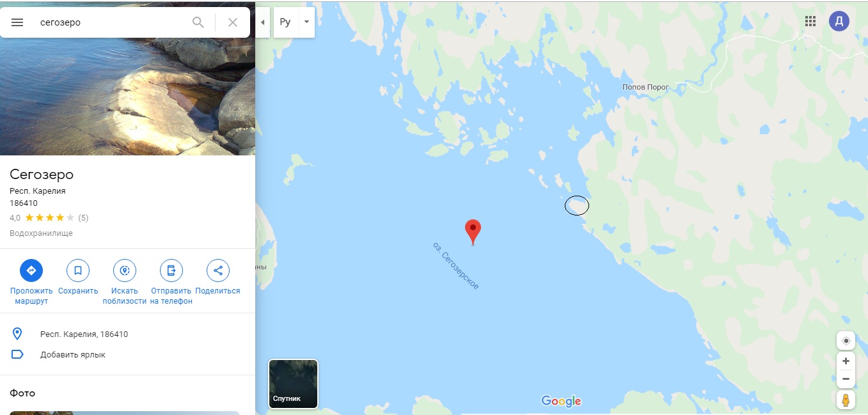This screenshot has height=415, width=868.
Task: Show my location on the map
Action: tap(846, 340)
